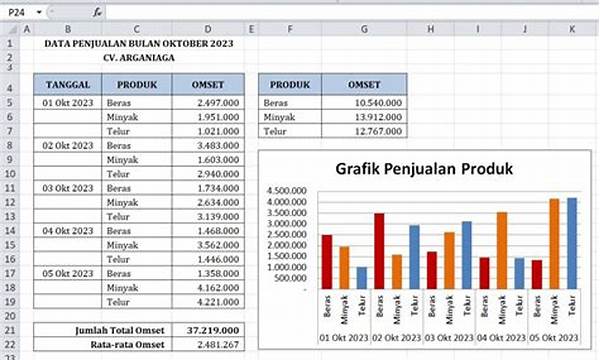Open the Name Box dropdown arrow
Viewport: 600px width, 360px height.
(39, 13)
